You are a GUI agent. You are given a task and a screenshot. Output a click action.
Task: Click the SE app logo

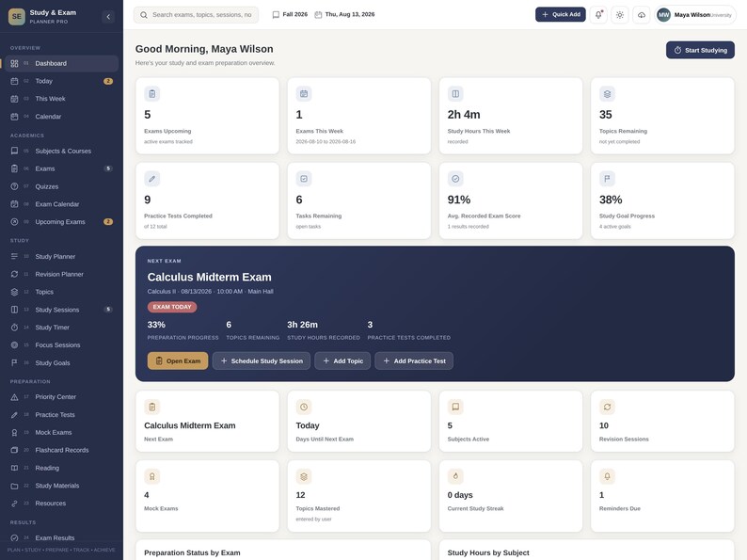(17, 17)
